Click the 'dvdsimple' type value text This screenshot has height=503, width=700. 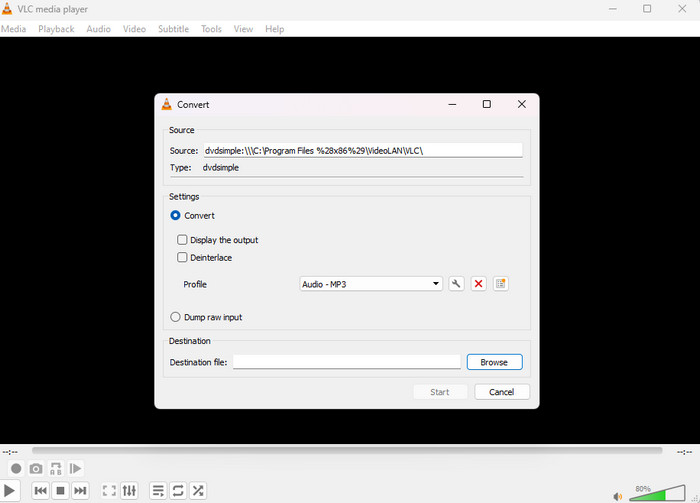tap(221, 168)
